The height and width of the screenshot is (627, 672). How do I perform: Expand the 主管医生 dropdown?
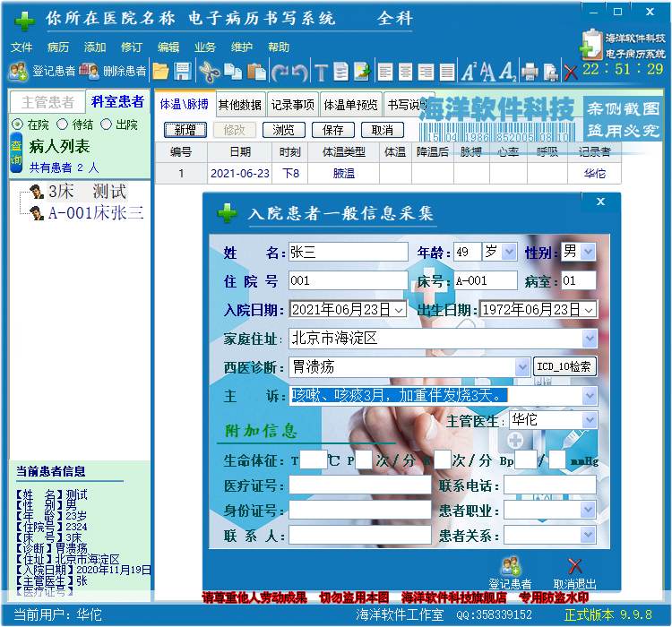(x=589, y=420)
